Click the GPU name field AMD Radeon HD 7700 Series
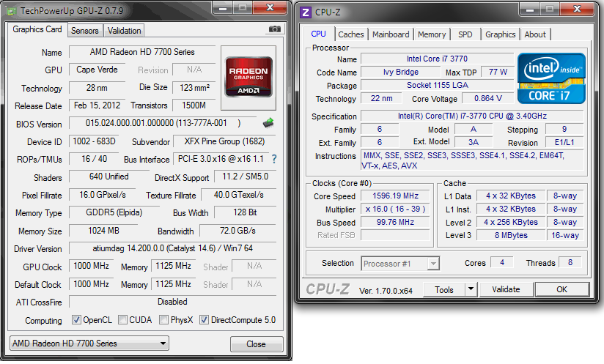 tap(142, 52)
